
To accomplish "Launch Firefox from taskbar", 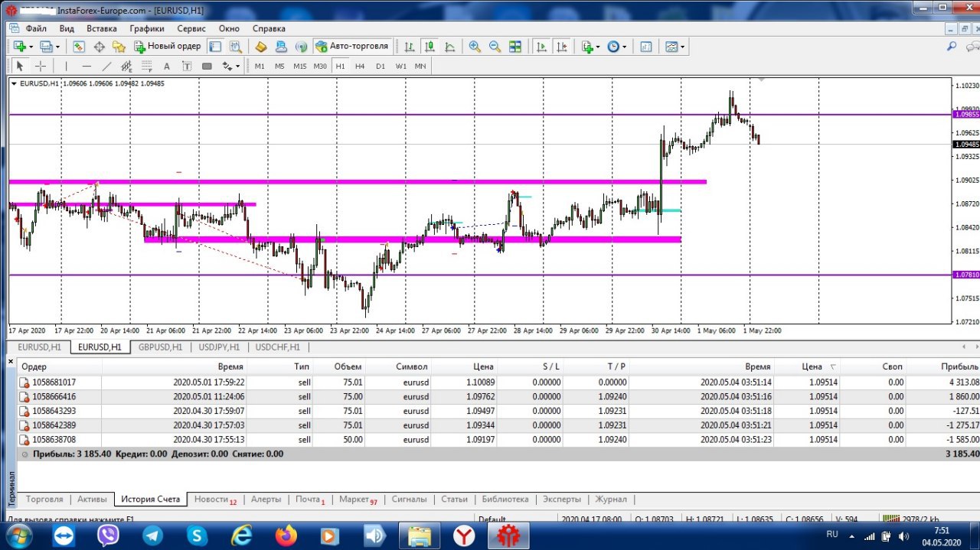I will (286, 535).
